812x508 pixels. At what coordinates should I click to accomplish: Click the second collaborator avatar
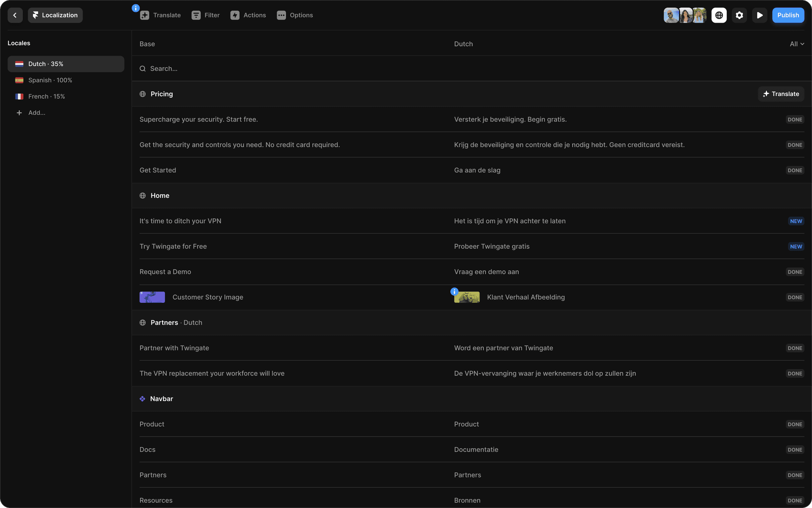(686, 15)
